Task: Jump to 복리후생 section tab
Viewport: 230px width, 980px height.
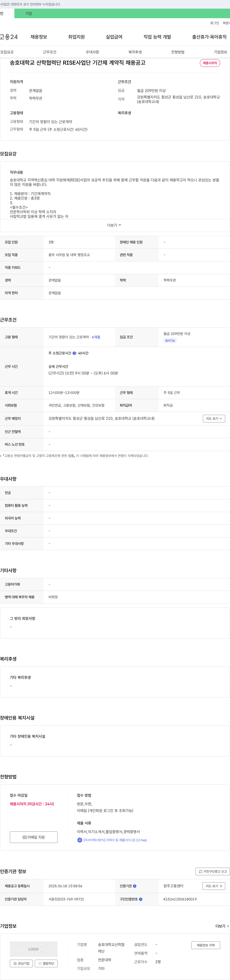Action: pos(135,52)
